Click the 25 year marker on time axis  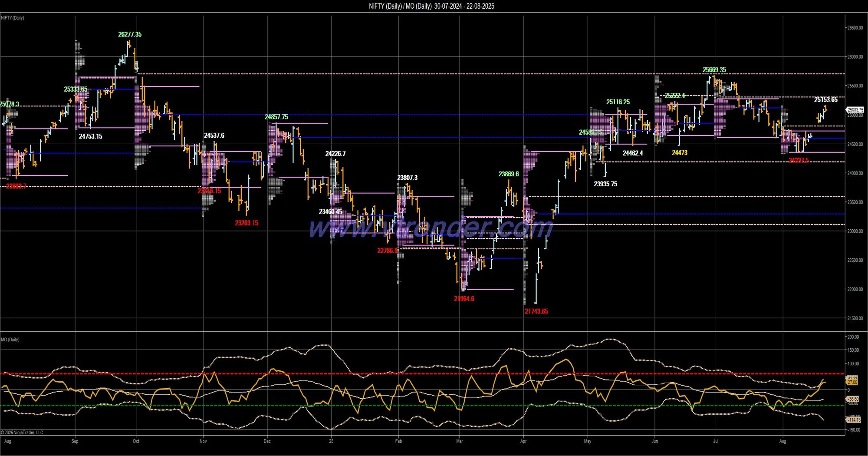(x=331, y=441)
